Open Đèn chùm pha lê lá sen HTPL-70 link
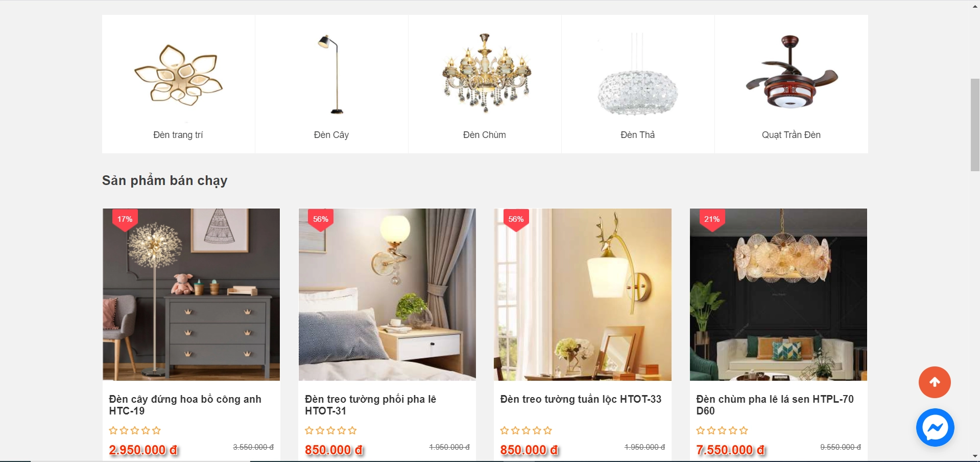Screen dimensions: 980x462 coord(775,405)
